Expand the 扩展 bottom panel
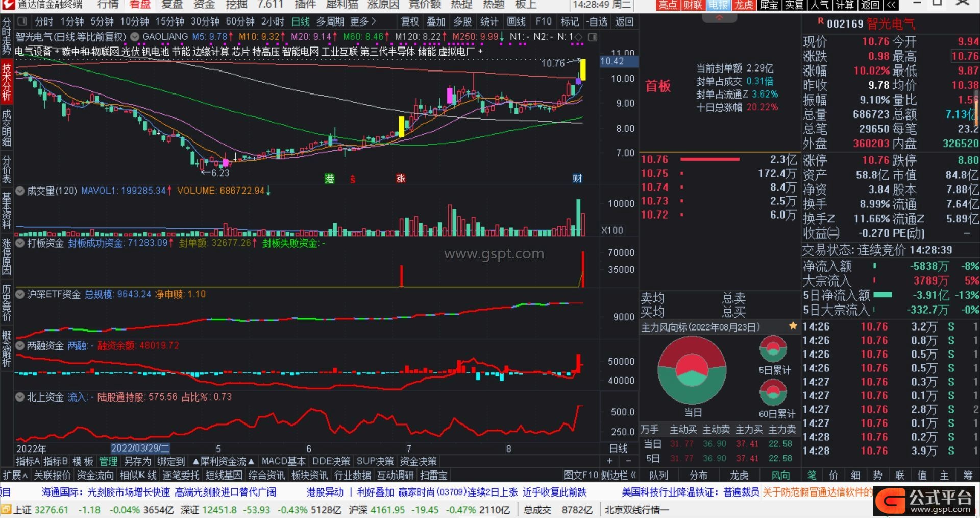This screenshot has height=518, width=980. (15, 475)
